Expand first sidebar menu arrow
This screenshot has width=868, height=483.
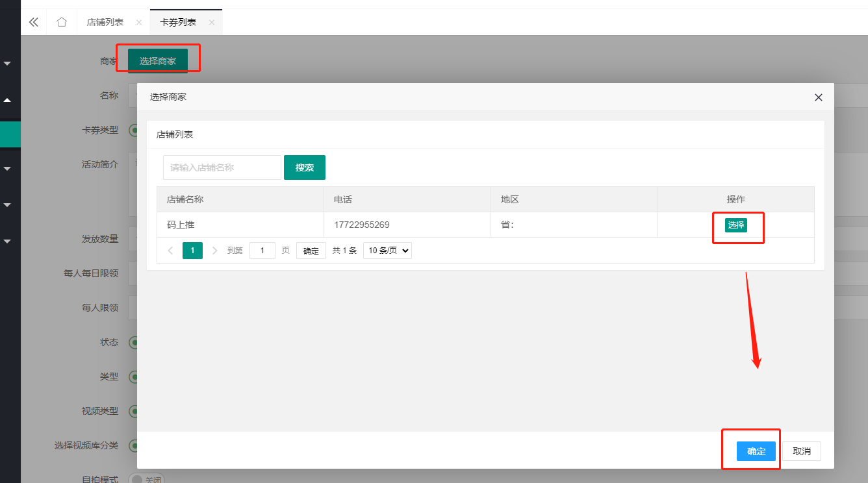coord(8,64)
